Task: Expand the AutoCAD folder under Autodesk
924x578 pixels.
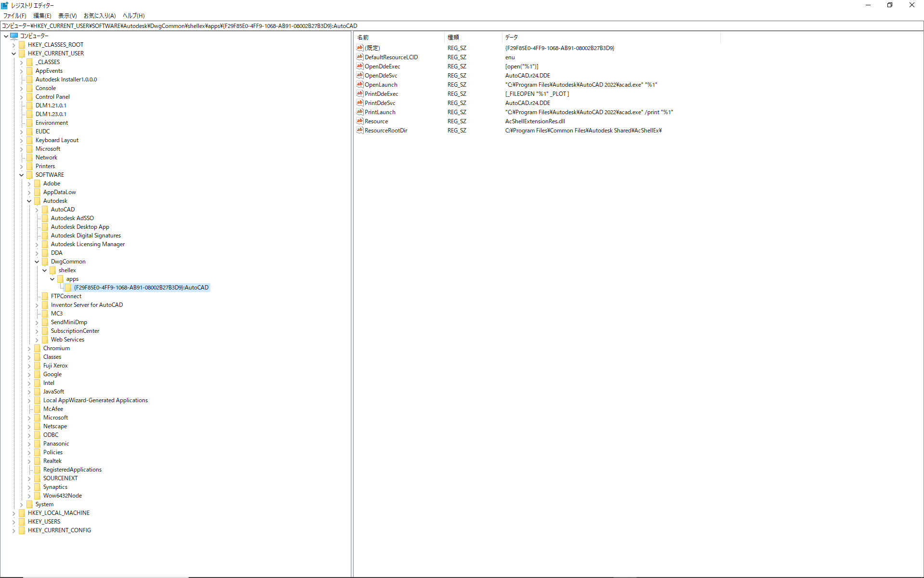Action: coord(37,210)
